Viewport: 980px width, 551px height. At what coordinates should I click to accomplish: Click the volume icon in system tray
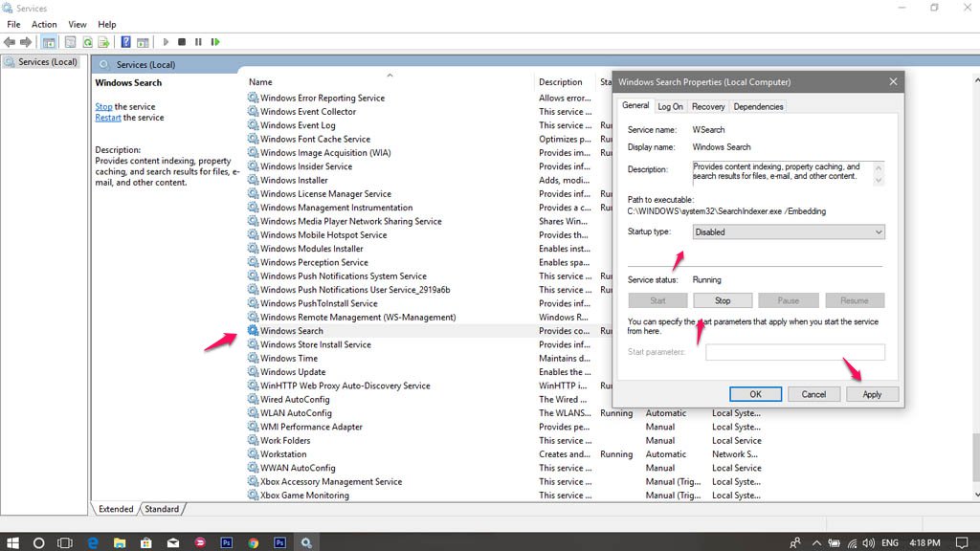pos(868,543)
